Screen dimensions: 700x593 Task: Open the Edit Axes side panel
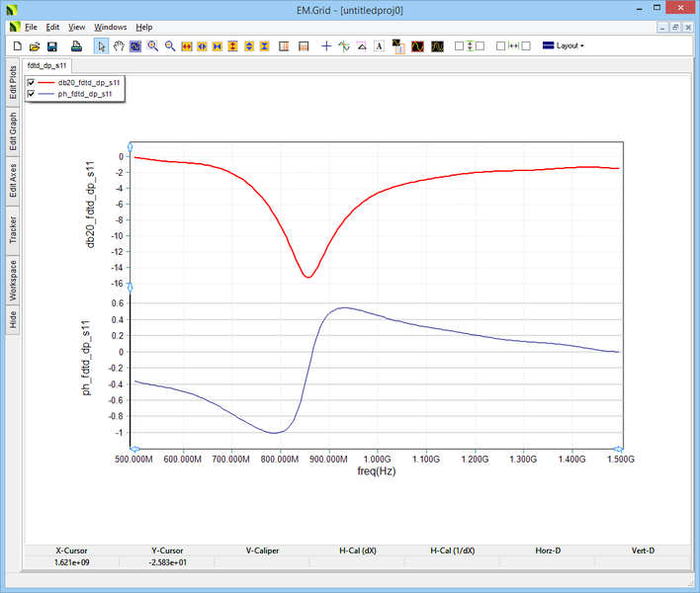tap(13, 181)
